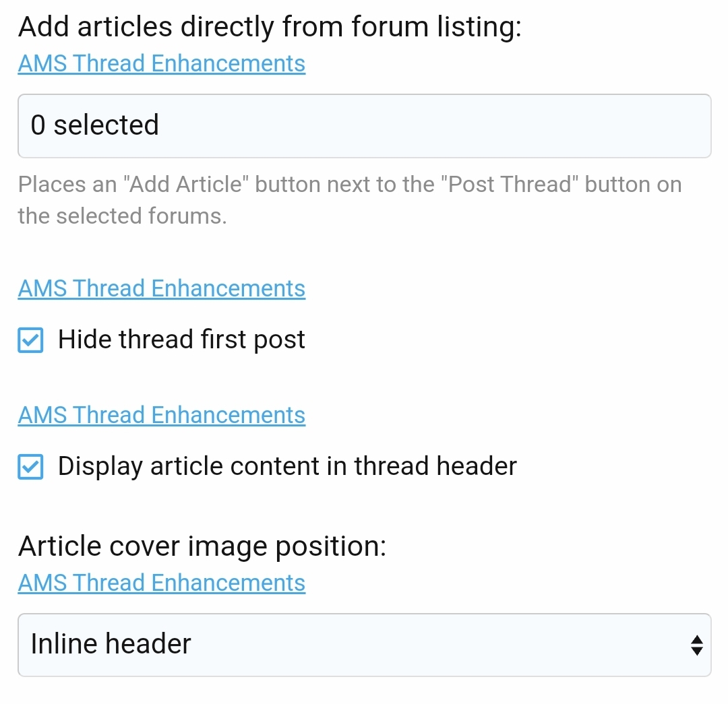Select the Article cover image position combo box
The height and width of the screenshot is (704, 728).
click(x=364, y=645)
